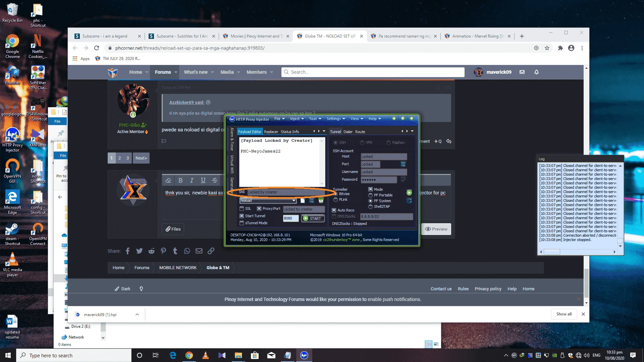The width and height of the screenshot is (644, 362).
Task: Share thread via email envelope icon
Action: pyautogui.click(x=199, y=251)
